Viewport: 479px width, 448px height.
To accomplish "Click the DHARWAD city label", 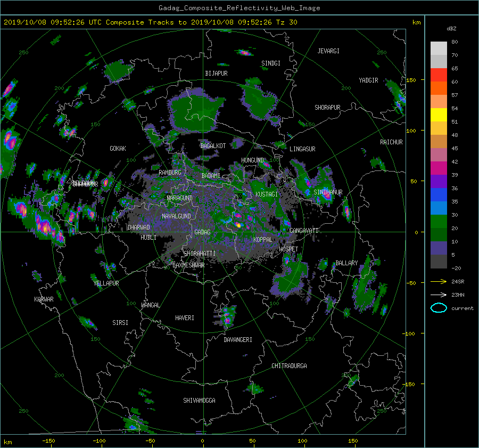I will [x=138, y=227].
